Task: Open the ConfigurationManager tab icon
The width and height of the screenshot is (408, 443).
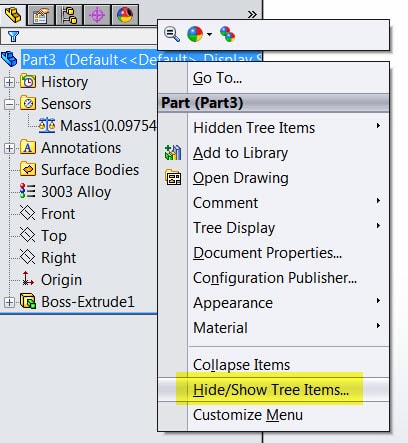Action: tap(69, 15)
